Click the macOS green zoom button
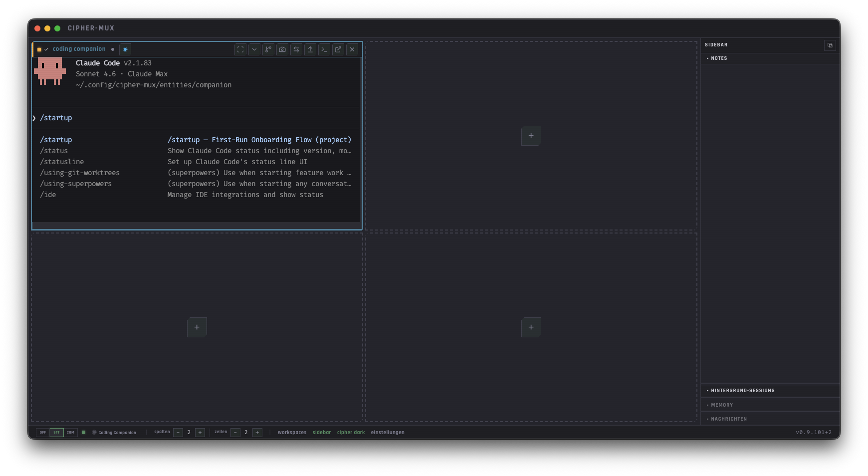This screenshot has height=476, width=868. pyautogui.click(x=57, y=28)
